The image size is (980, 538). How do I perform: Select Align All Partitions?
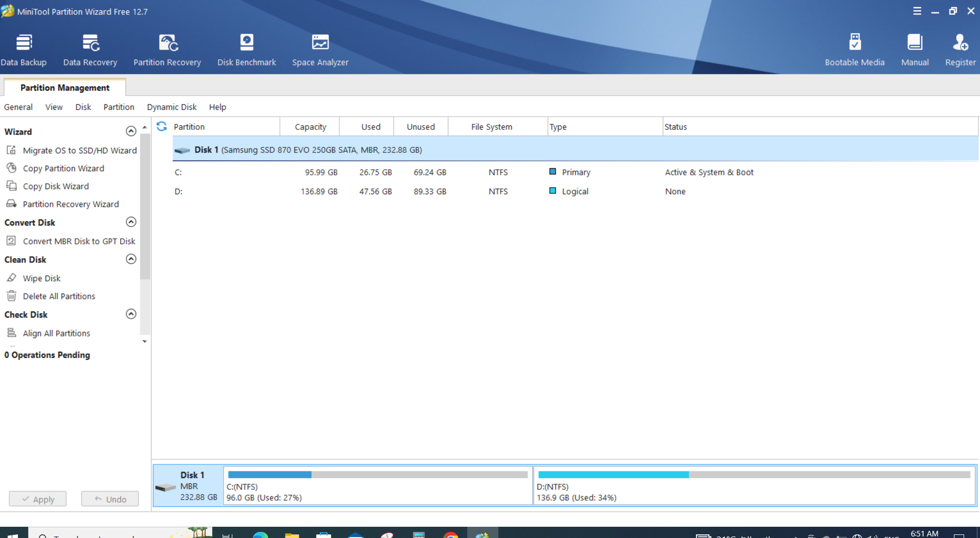48,333
